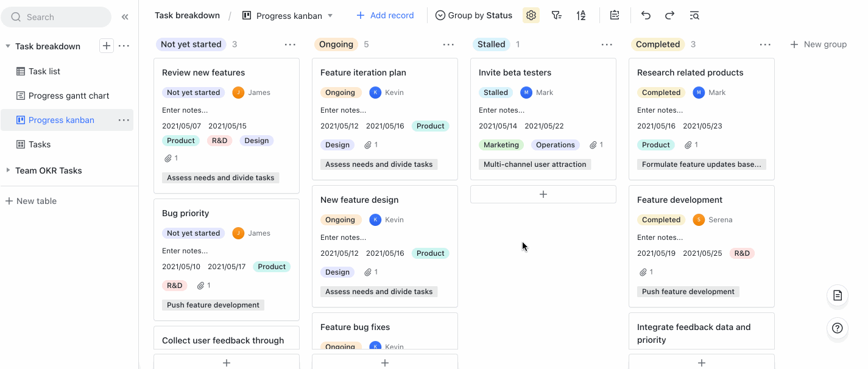Open the record form clipboard icon
The height and width of the screenshot is (369, 868).
tap(615, 15)
